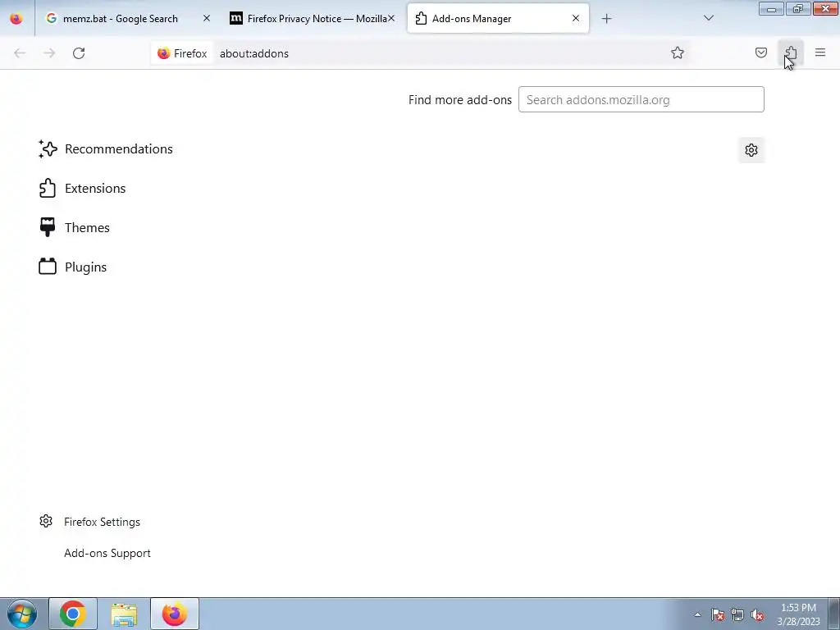Screen dimensions: 840x630
Task: Open Save to Pocket button
Action: (760, 53)
